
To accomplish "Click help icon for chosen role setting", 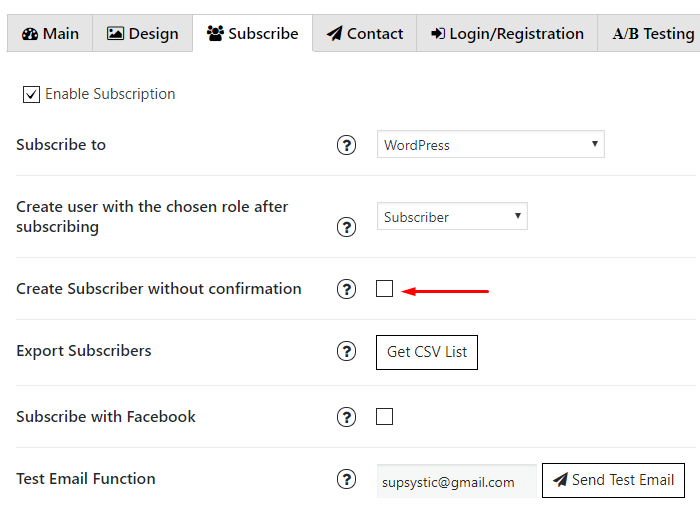I will point(346,227).
